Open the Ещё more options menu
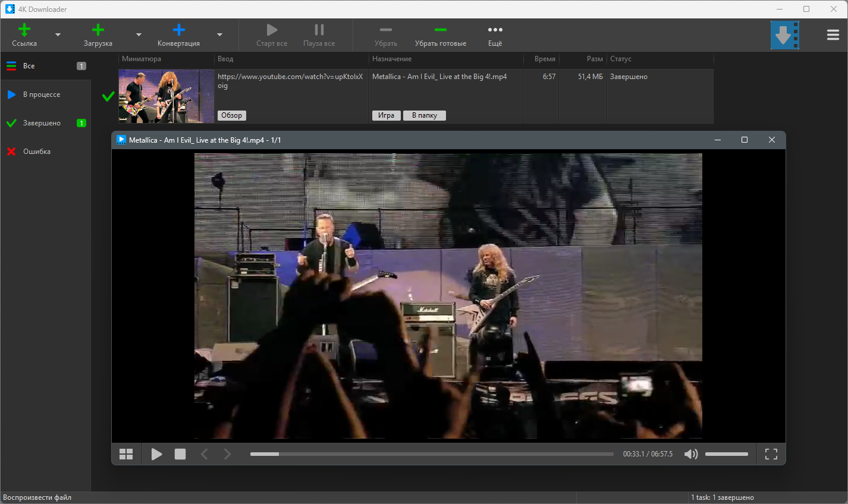 click(x=495, y=35)
